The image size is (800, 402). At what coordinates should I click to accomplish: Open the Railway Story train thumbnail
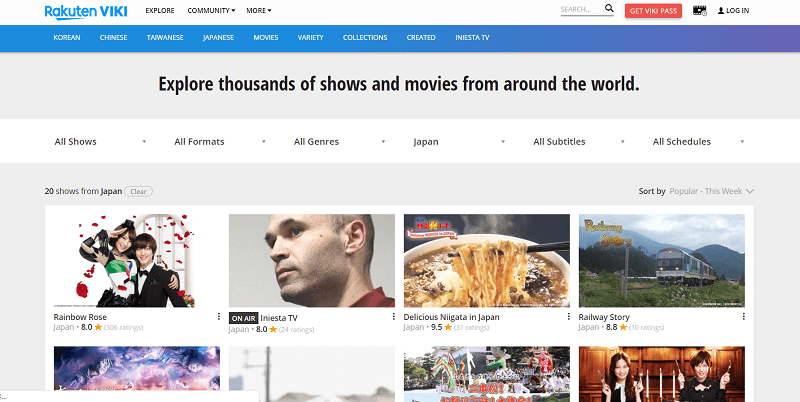pos(662,261)
